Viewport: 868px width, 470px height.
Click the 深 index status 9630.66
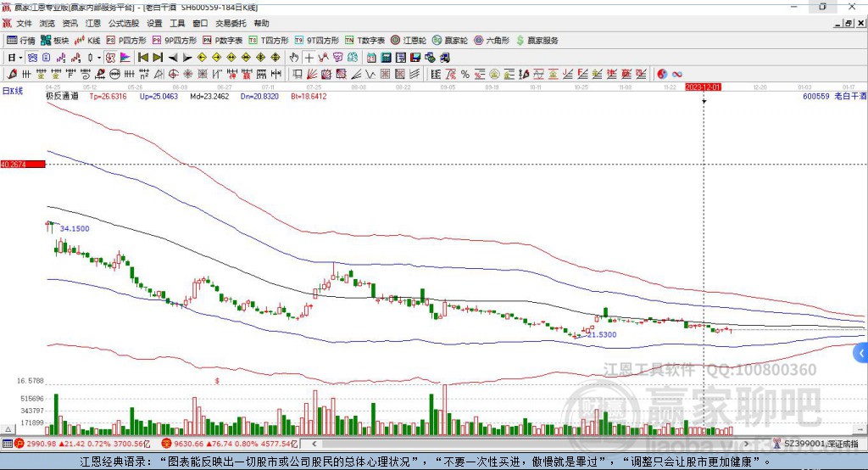tap(230, 444)
